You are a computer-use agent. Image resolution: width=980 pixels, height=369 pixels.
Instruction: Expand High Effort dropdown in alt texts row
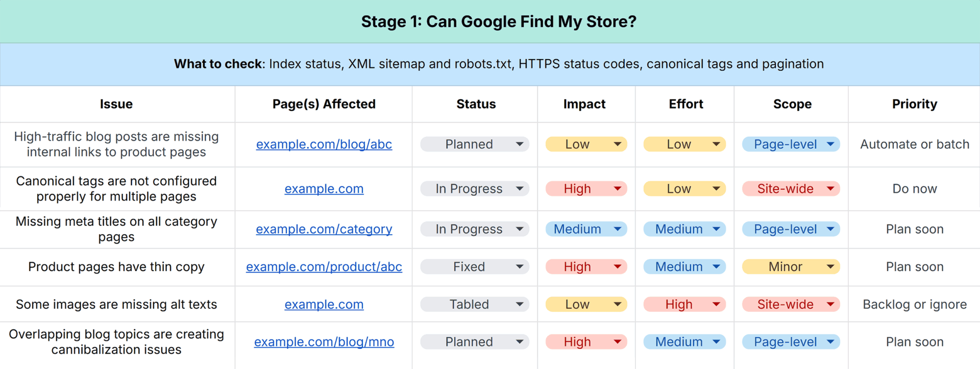pyautogui.click(x=684, y=304)
